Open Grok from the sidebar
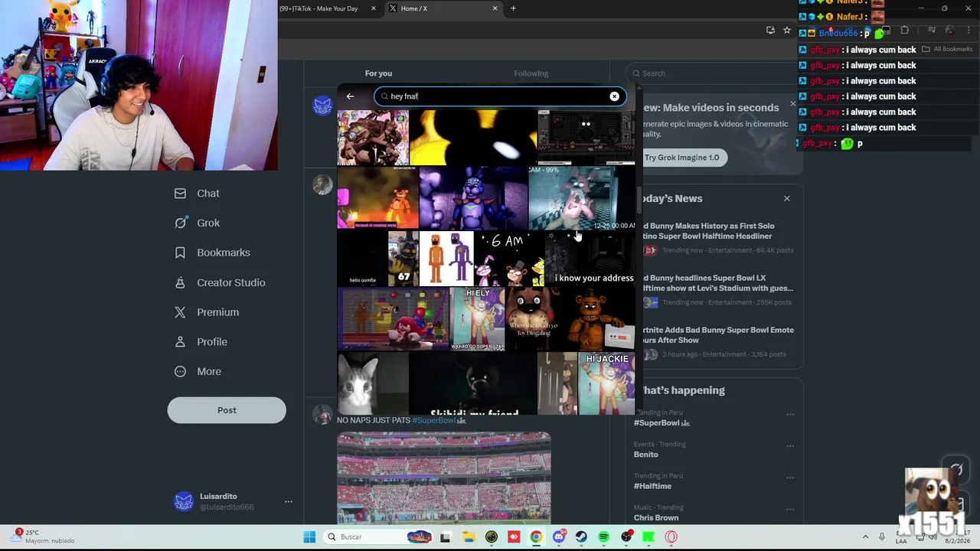This screenshot has width=980, height=551. 197,223
